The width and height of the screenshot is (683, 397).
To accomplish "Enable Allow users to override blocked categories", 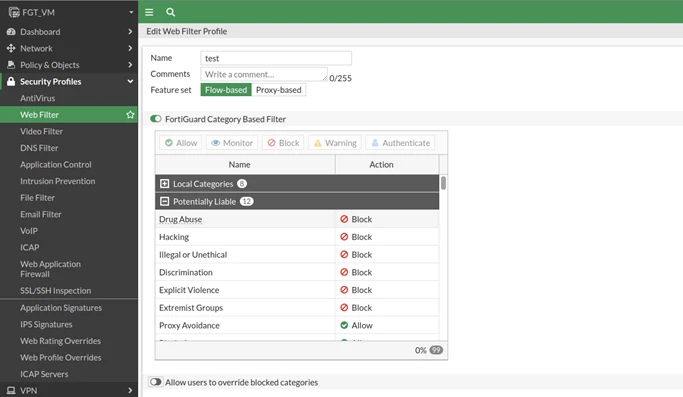I will coord(156,382).
